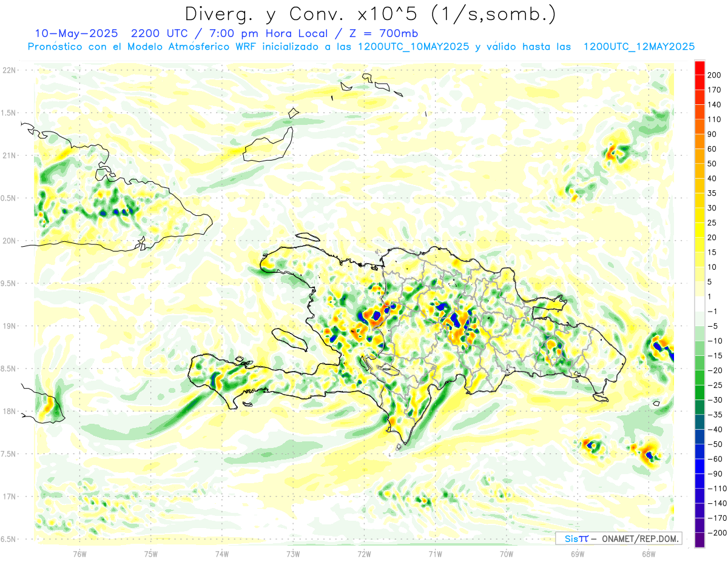Click the '71W' longitude label
Image resolution: width=728 pixels, height=562 pixels.
[x=435, y=553]
